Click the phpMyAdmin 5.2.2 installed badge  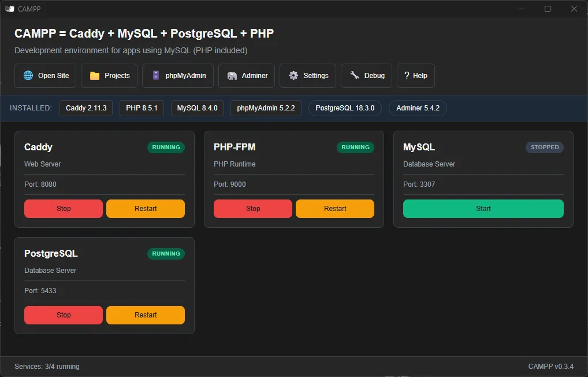pos(266,108)
